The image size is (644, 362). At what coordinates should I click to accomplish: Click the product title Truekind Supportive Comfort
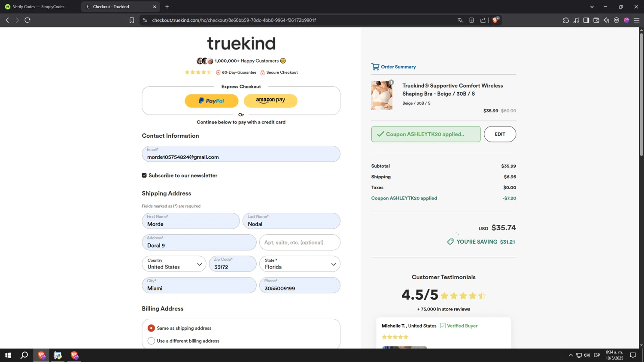click(453, 90)
